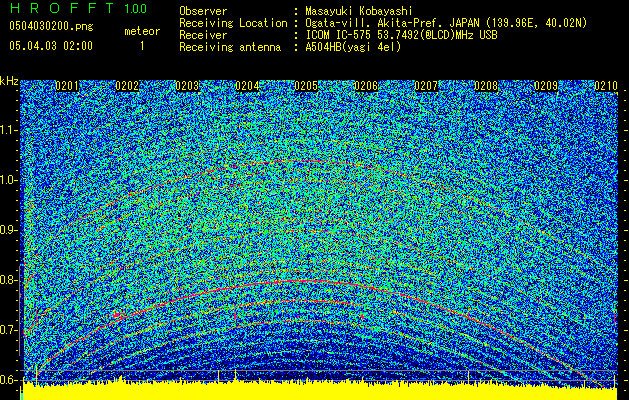Click the 0206 time marker

tap(366, 86)
